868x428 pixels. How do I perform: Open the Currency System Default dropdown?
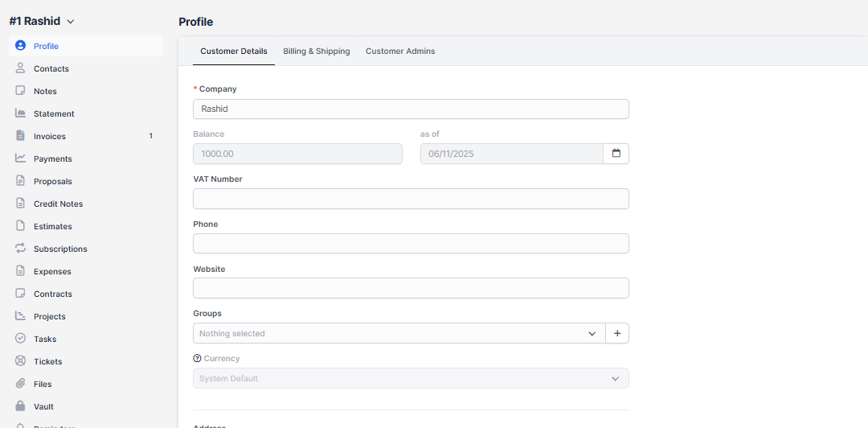pos(411,378)
